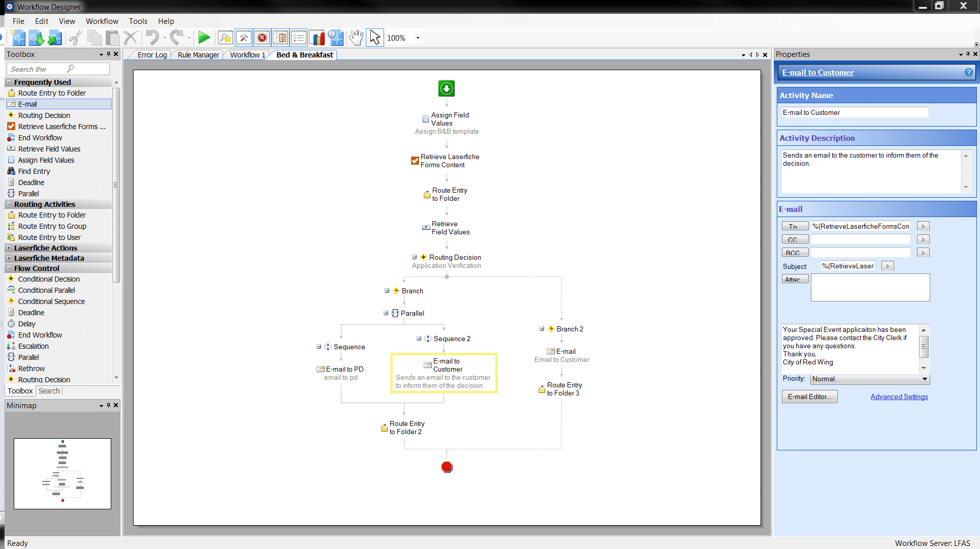The width and height of the screenshot is (980, 549).
Task: Open the Error Log tab
Action: coord(151,54)
